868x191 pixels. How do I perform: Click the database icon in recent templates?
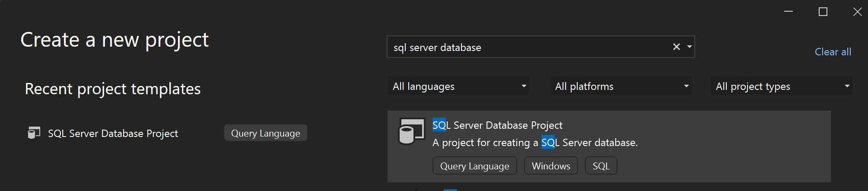point(34,133)
